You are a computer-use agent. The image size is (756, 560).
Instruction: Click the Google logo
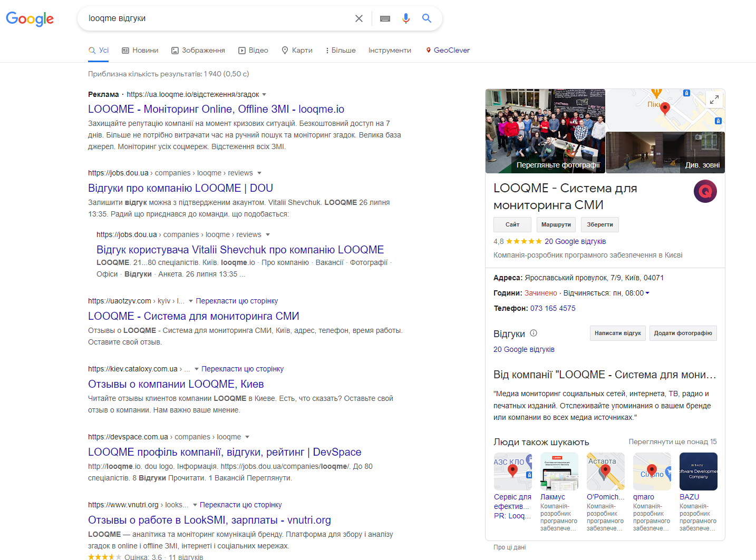(x=30, y=19)
